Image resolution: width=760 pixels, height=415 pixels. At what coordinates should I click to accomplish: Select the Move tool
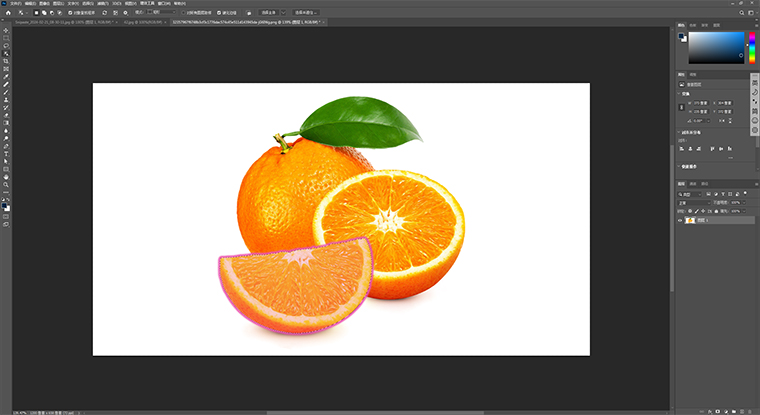click(x=6, y=30)
